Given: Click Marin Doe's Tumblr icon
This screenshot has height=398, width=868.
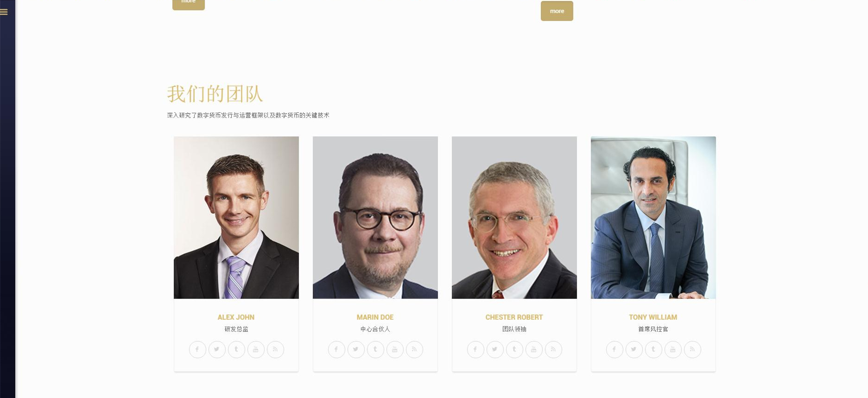Looking at the screenshot, I should [375, 349].
